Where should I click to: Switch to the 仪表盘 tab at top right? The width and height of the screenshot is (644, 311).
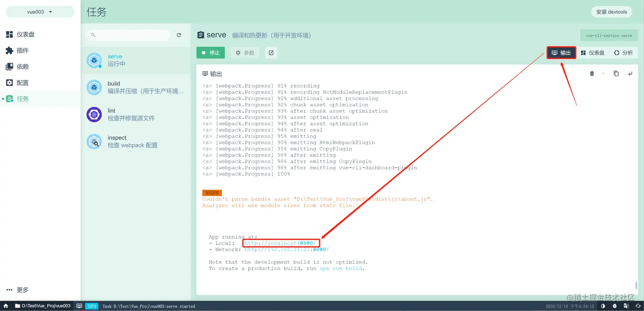pyautogui.click(x=592, y=53)
